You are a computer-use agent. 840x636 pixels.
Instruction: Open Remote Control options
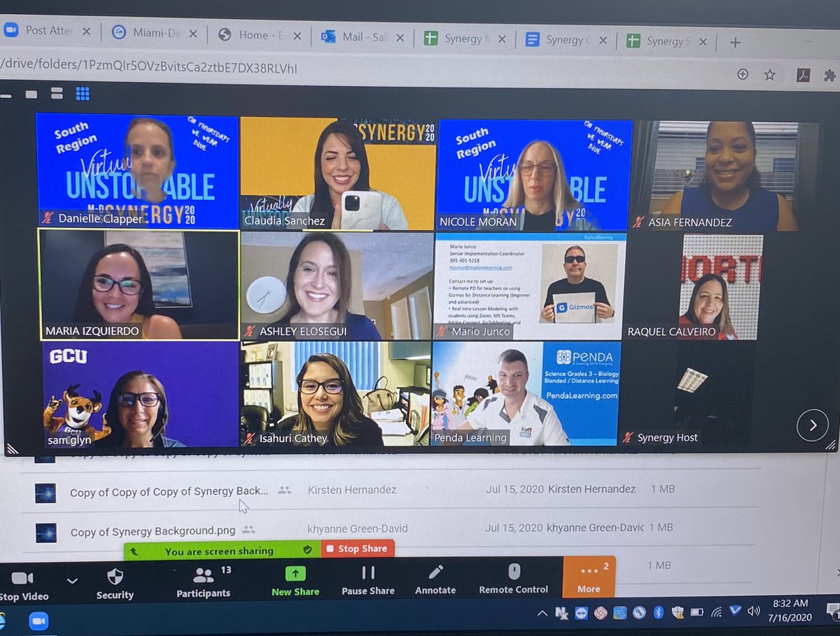(514, 580)
